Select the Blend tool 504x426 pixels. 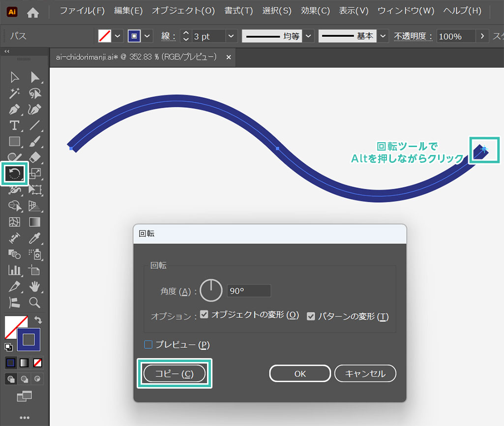(14, 254)
